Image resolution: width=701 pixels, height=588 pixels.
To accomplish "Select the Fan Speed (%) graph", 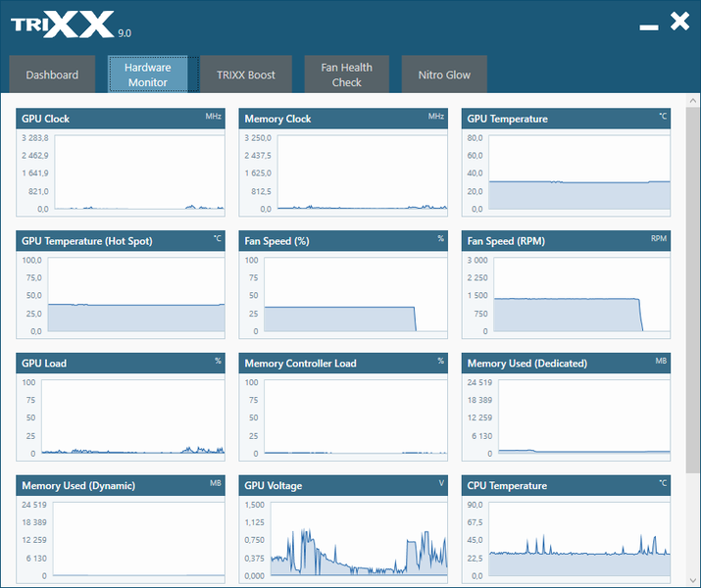I will (x=343, y=284).
